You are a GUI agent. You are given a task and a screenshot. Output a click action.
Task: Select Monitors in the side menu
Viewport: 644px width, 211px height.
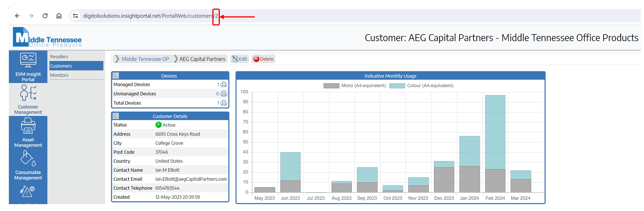pyautogui.click(x=59, y=75)
